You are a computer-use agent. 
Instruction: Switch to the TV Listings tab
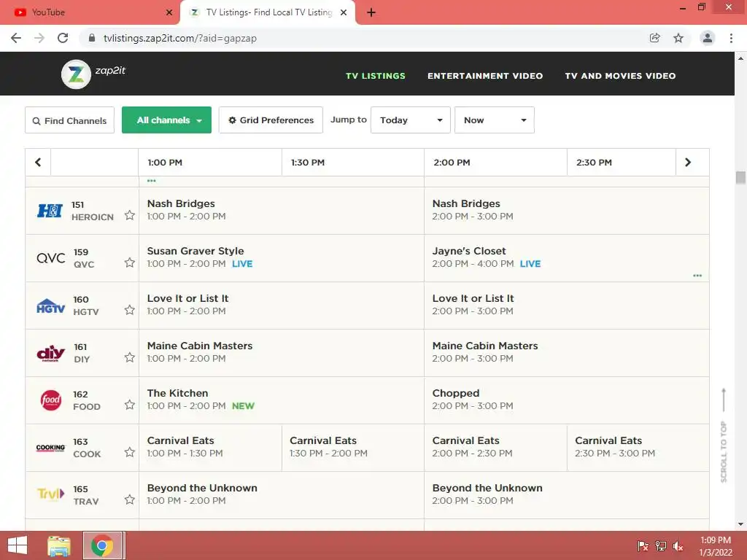(268, 12)
